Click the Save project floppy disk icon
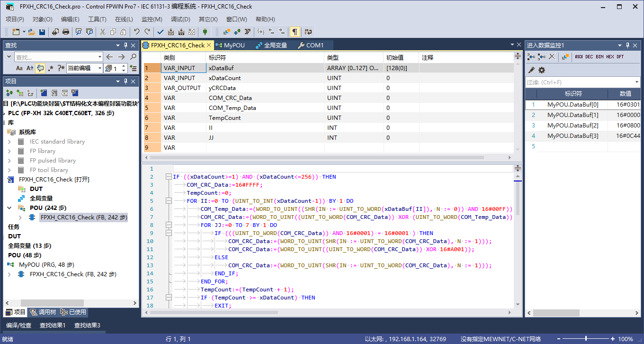 [42, 32]
